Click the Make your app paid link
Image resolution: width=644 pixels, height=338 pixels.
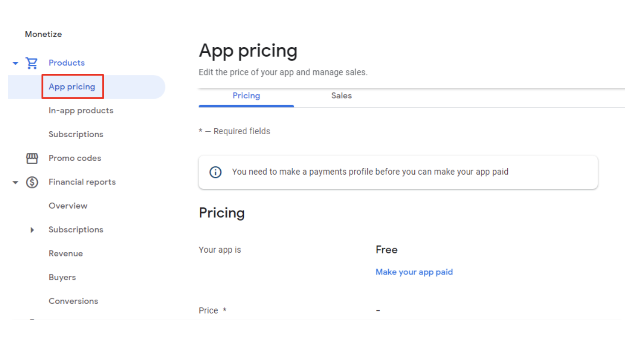click(x=414, y=272)
